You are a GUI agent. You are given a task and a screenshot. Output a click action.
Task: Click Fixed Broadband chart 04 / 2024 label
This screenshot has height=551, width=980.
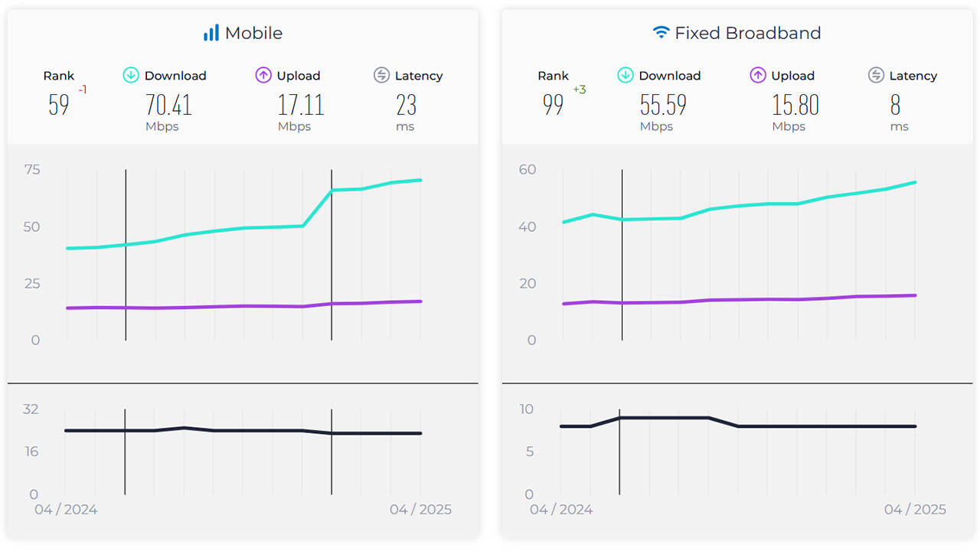pos(560,510)
